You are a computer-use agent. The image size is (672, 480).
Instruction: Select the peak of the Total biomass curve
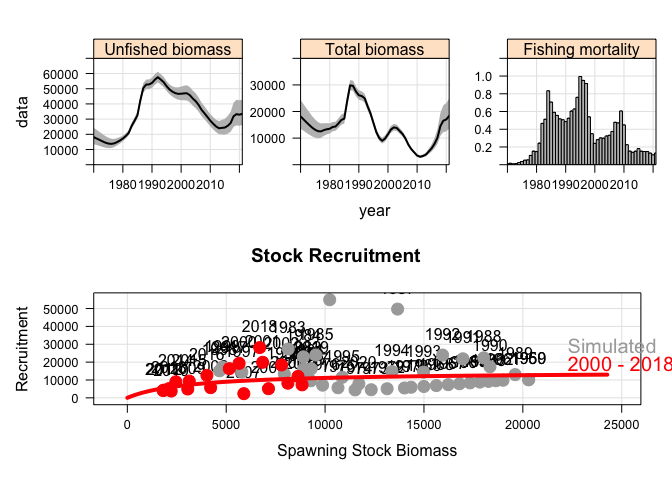pos(351,85)
